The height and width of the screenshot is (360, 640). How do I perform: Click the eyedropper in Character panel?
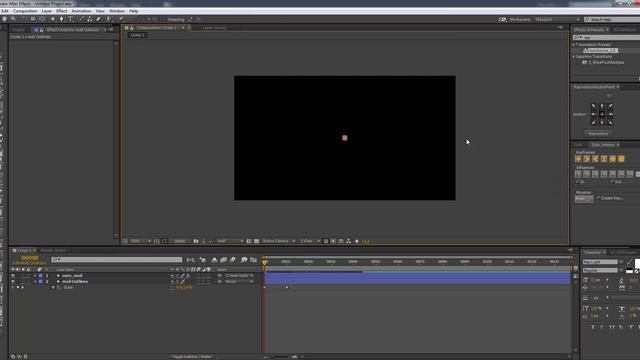pos(629,262)
